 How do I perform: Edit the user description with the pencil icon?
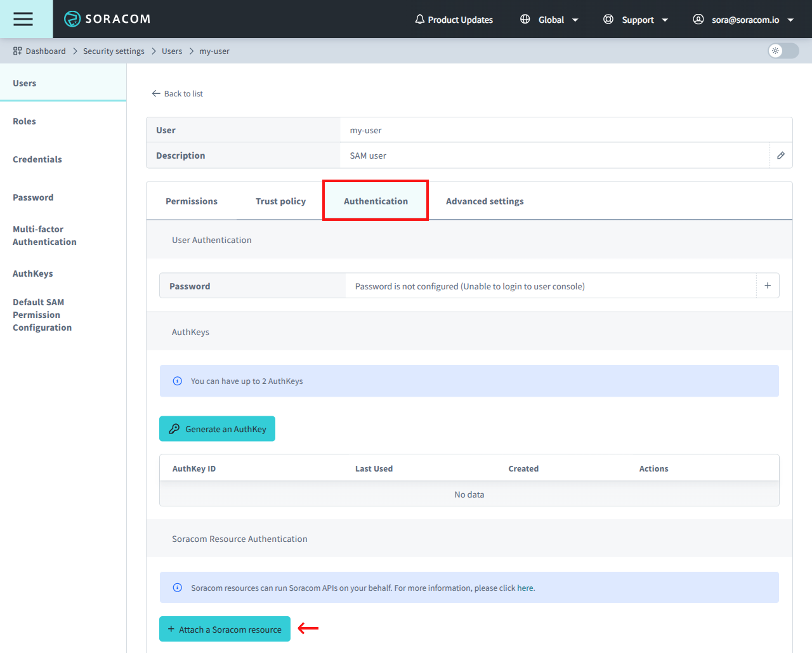781,155
